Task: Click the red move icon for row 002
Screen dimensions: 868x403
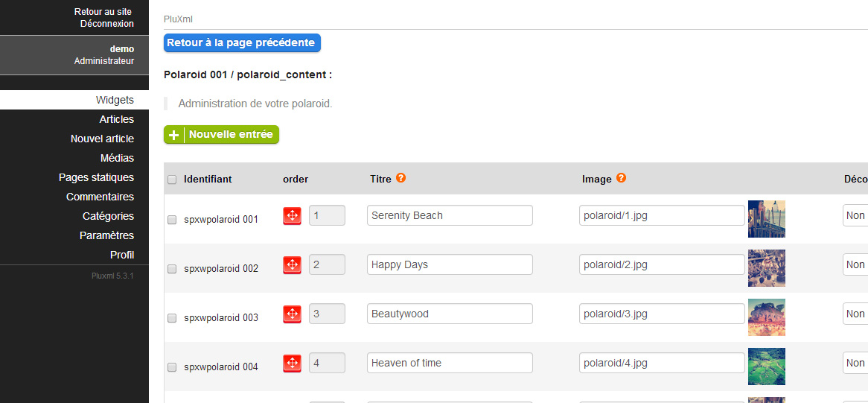Action: tap(292, 264)
